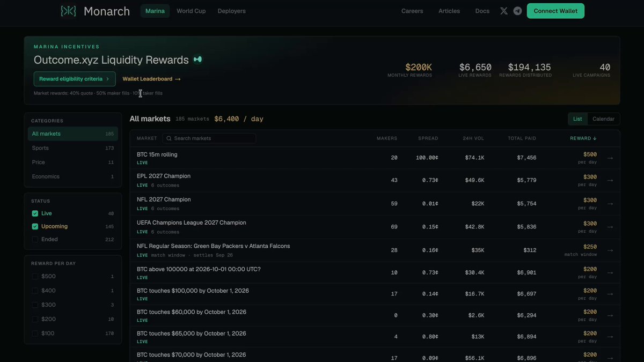Toggle the Live status checkbox
This screenshot has height=362, width=644.
click(x=35, y=213)
